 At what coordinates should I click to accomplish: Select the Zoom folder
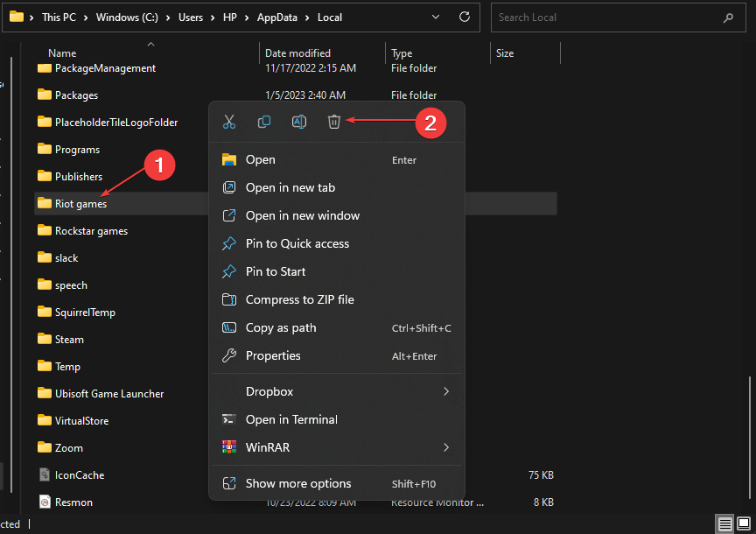[x=68, y=447]
